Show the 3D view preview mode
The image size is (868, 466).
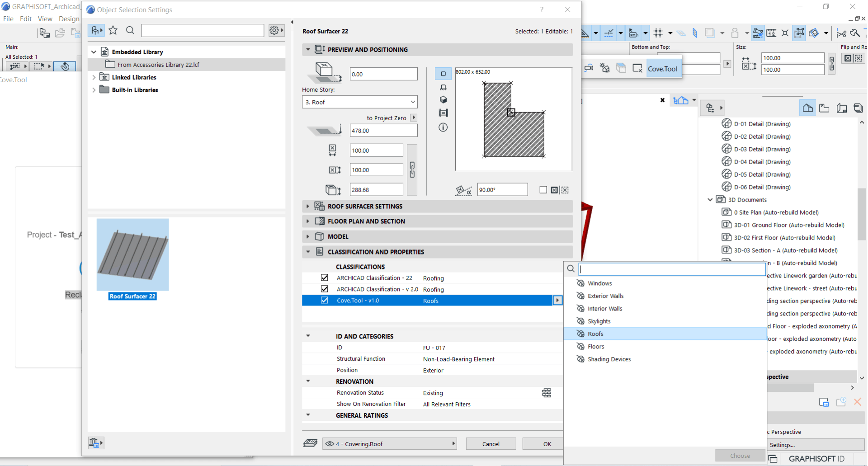tap(443, 100)
